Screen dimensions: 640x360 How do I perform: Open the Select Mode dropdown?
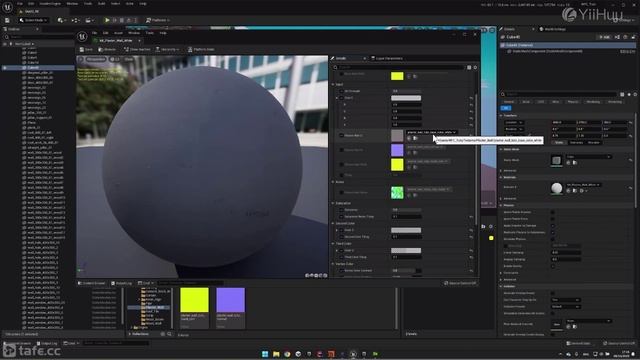tap(33, 20)
